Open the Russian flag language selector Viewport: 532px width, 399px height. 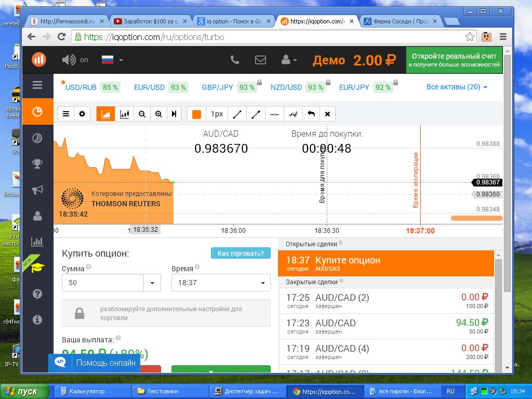(112, 60)
